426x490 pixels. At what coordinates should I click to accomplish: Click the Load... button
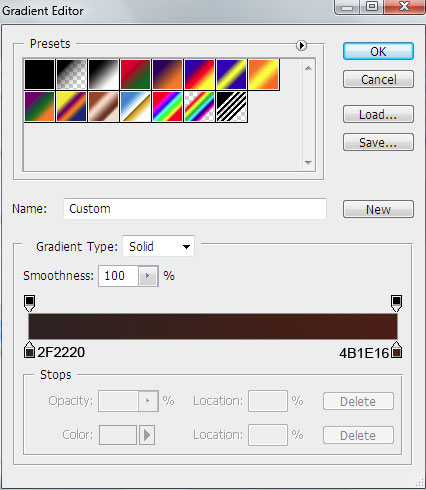point(378,114)
